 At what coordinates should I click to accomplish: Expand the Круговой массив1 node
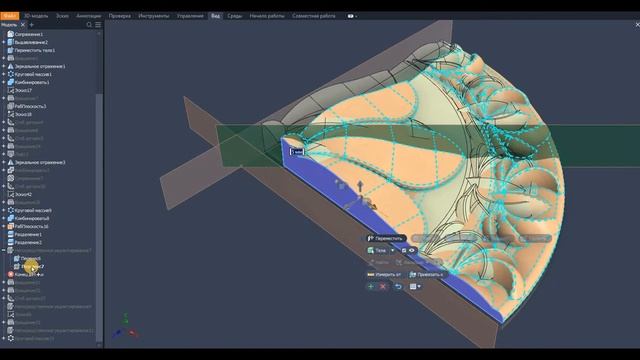click(4, 74)
